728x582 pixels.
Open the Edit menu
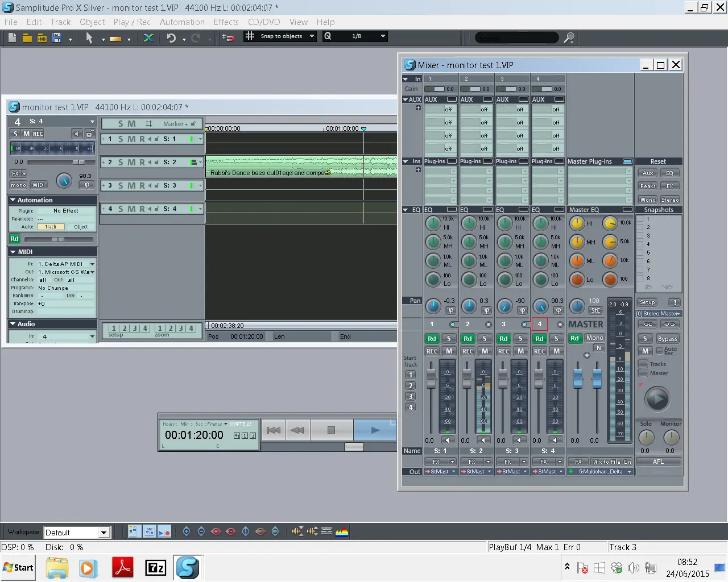tap(34, 22)
